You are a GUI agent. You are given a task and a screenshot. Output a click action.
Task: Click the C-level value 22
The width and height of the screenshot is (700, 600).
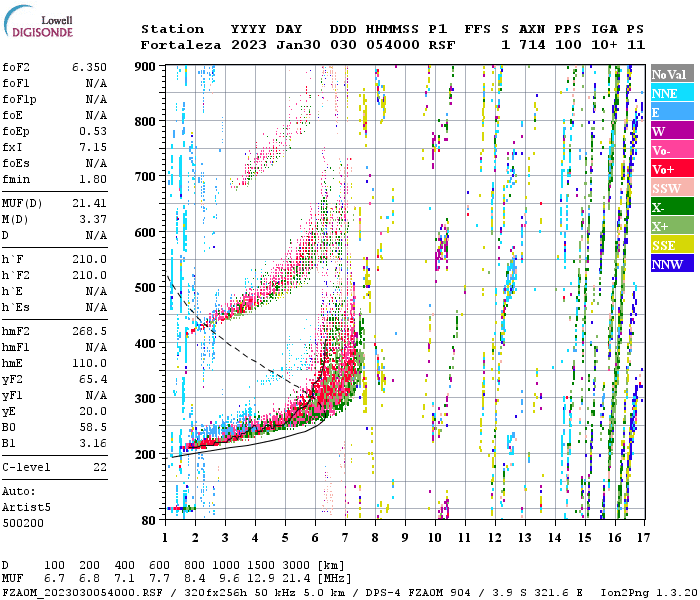pos(100,467)
